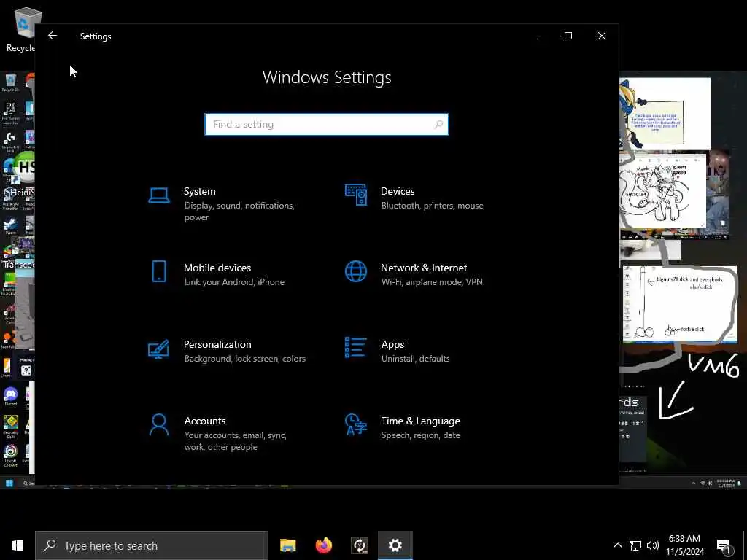Viewport: 747px width, 560px height.
Task: Open the System settings laptop icon
Action: 158,195
